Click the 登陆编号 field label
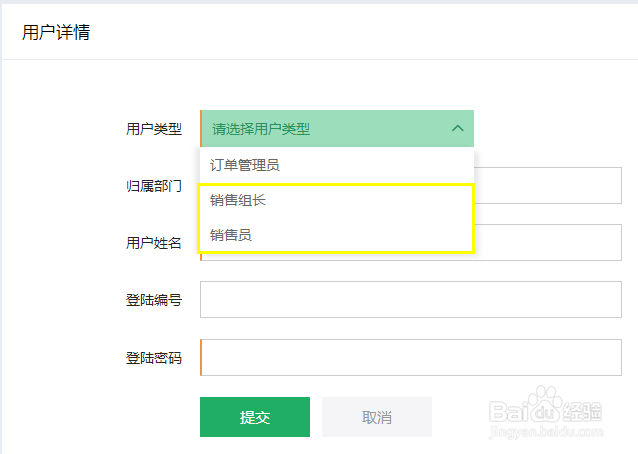Screen dimensions: 638x454 click(x=154, y=300)
